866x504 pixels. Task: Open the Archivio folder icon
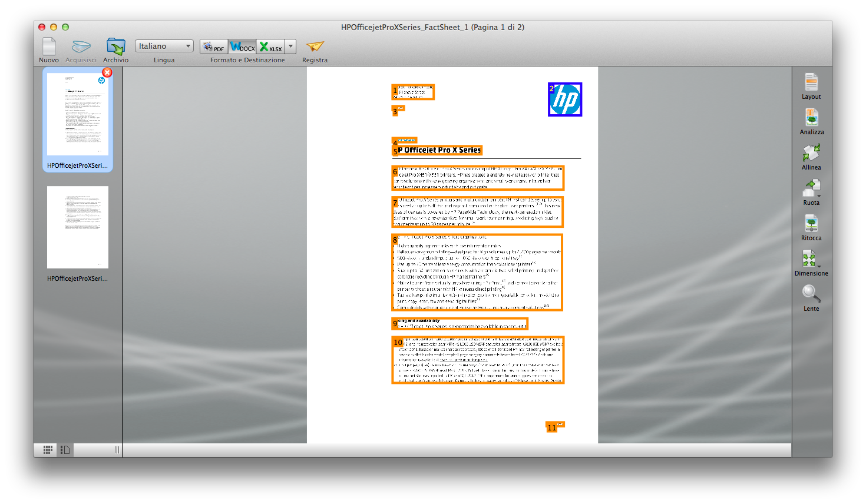coord(115,47)
